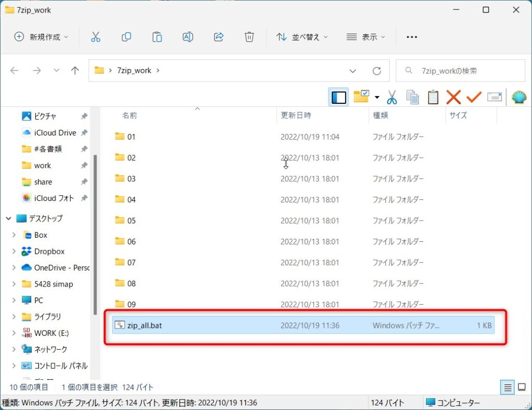Switch to large icons view in status bar
This screenshot has width=532, height=410.
pyautogui.click(x=522, y=387)
